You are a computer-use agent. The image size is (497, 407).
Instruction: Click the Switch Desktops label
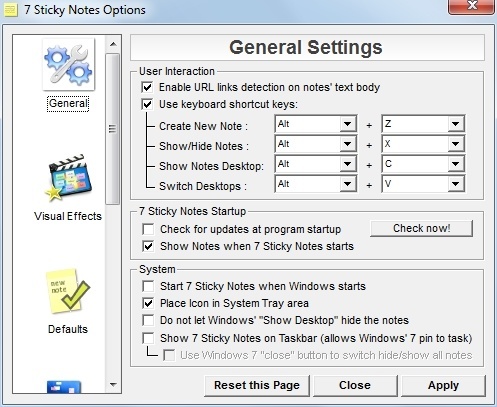[x=203, y=186]
